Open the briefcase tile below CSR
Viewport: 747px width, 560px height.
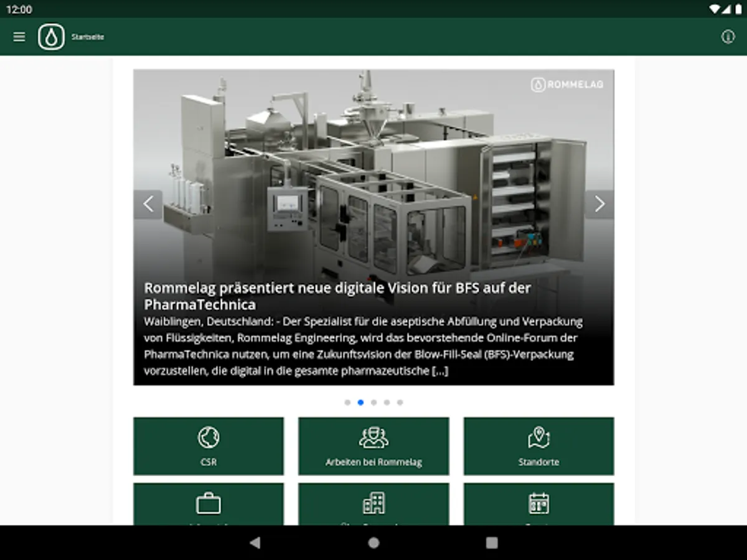pos(209,504)
